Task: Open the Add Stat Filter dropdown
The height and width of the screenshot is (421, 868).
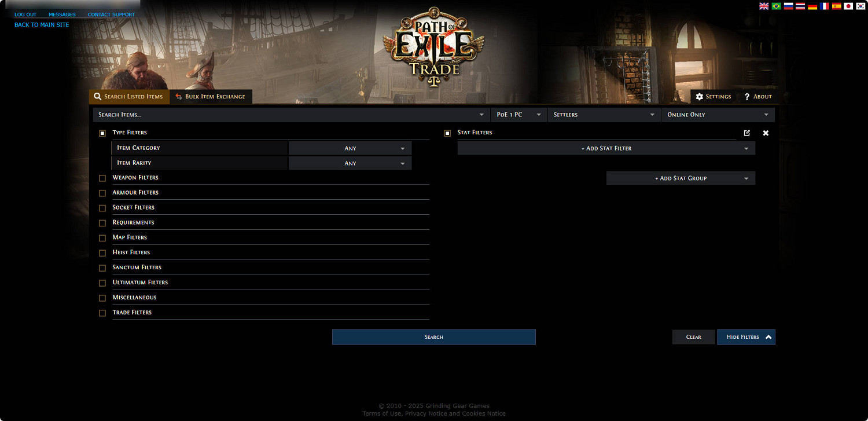Action: tap(606, 148)
